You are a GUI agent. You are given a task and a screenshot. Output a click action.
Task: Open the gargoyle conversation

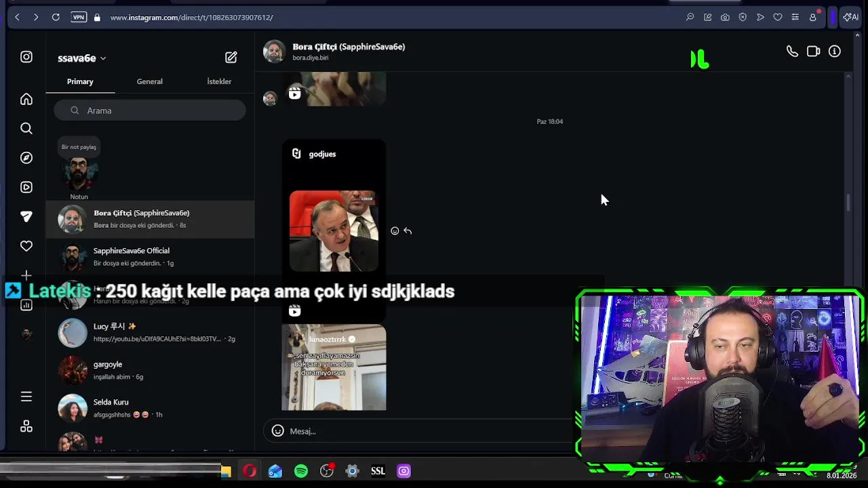coord(150,371)
